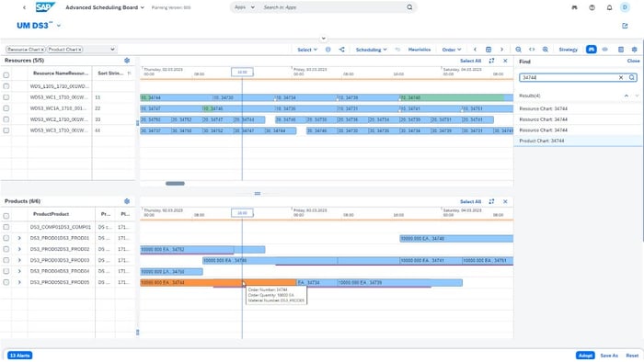The width and height of the screenshot is (644, 362).
Task: Click the Heuristics button
Action: click(x=420, y=50)
